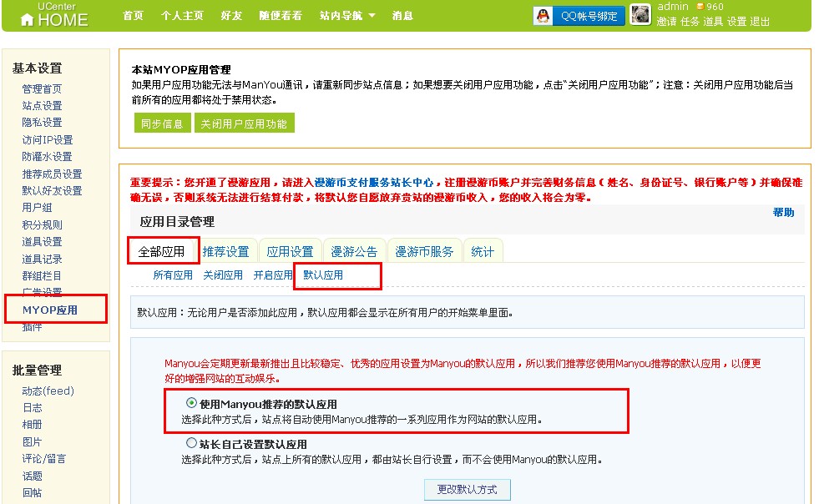Click the 道具 link in the header
The image size is (819, 504).
click(713, 22)
